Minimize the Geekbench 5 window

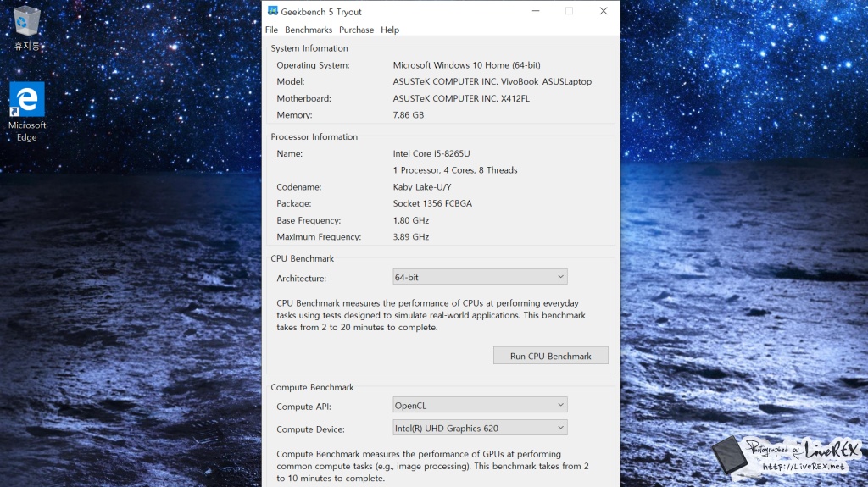coord(536,11)
